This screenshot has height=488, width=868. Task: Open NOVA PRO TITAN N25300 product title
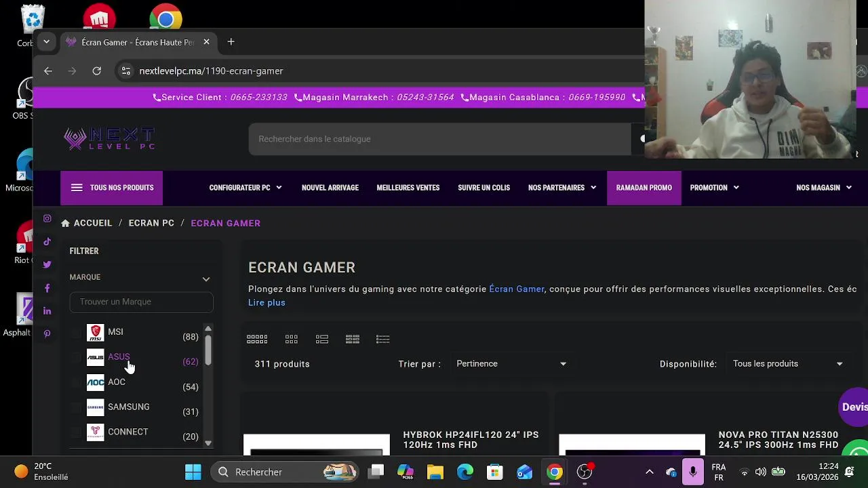point(778,440)
